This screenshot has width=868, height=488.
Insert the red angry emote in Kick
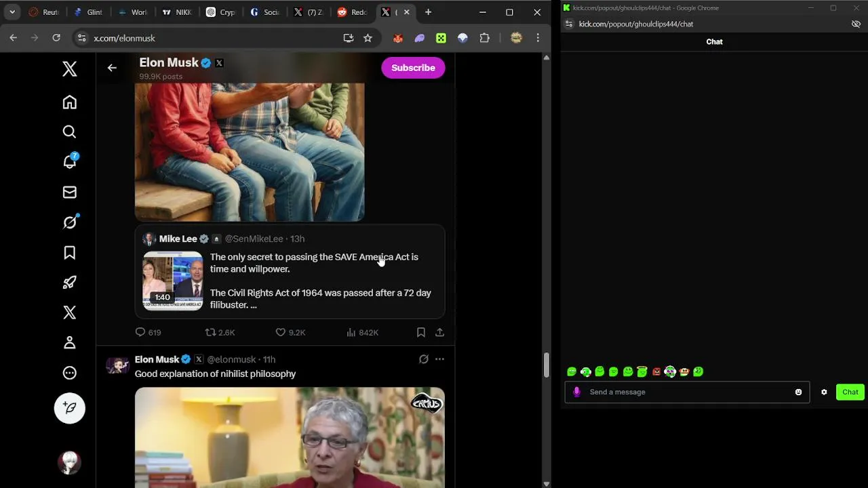[x=656, y=371]
